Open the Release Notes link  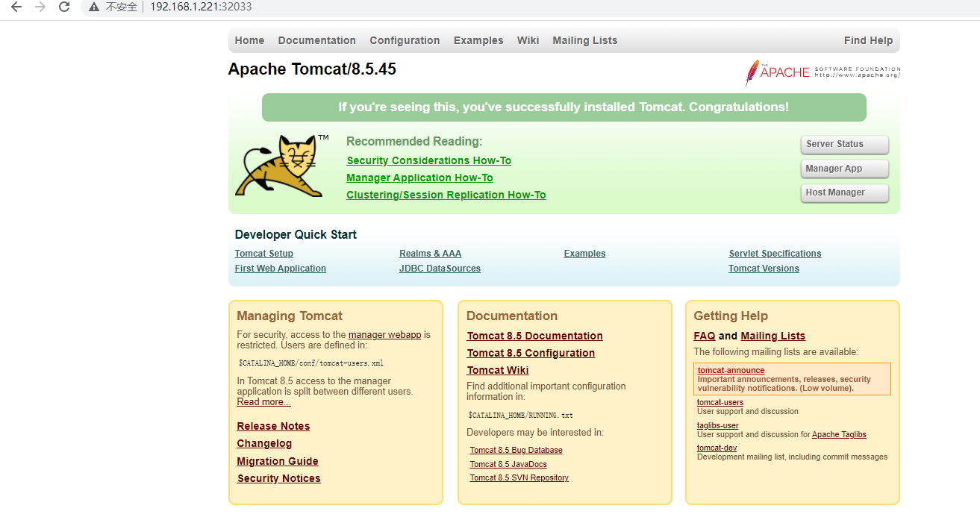274,426
